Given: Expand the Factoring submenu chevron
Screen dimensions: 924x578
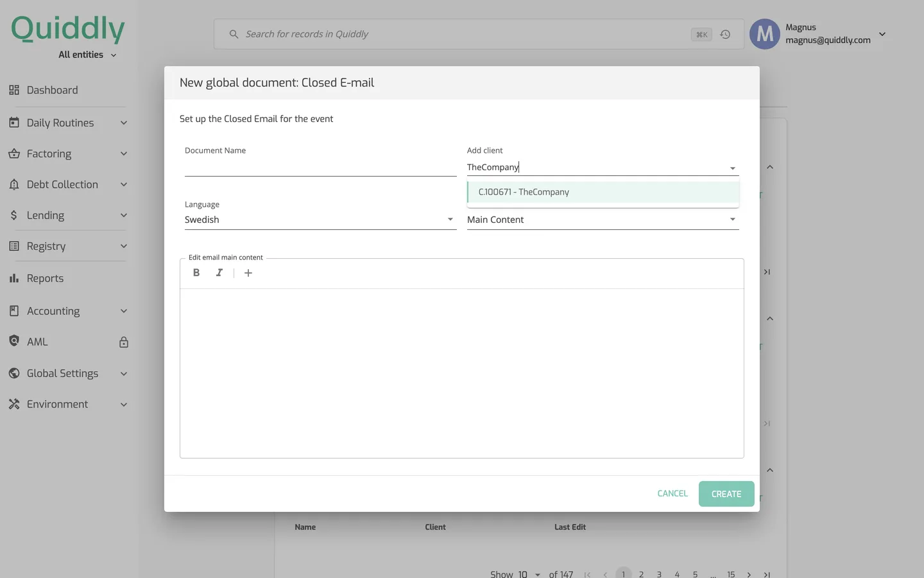Looking at the screenshot, I should [124, 153].
